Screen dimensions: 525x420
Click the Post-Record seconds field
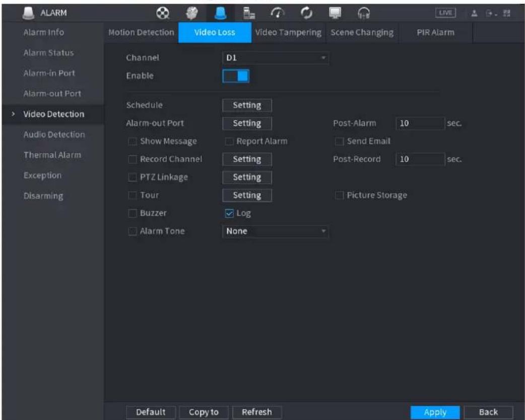pos(420,159)
